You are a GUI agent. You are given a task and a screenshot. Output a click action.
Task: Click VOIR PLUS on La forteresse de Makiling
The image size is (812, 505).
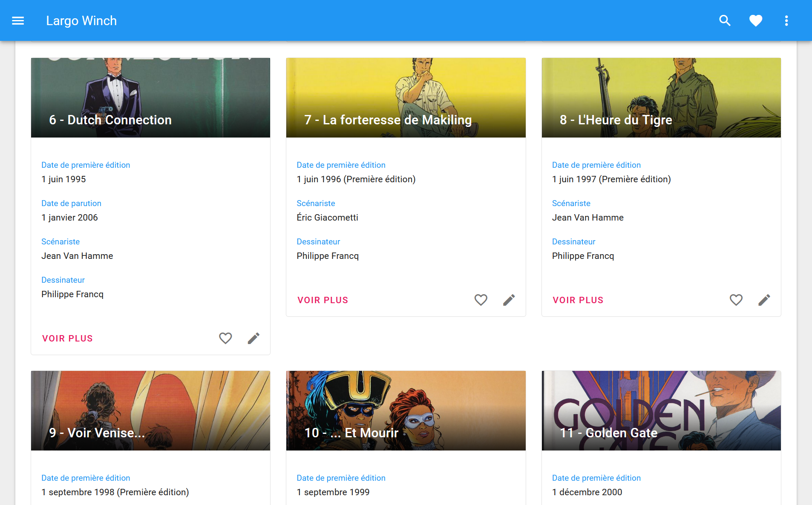point(323,300)
